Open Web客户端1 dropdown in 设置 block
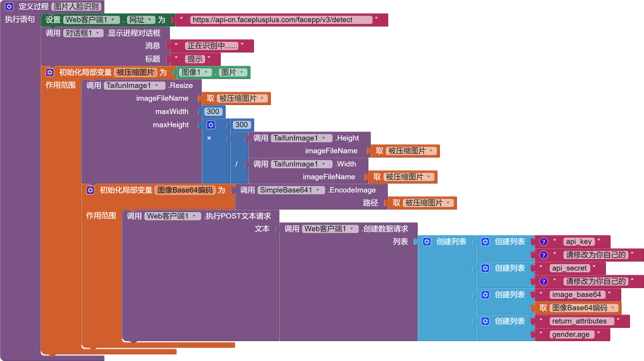 pyautogui.click(x=113, y=20)
